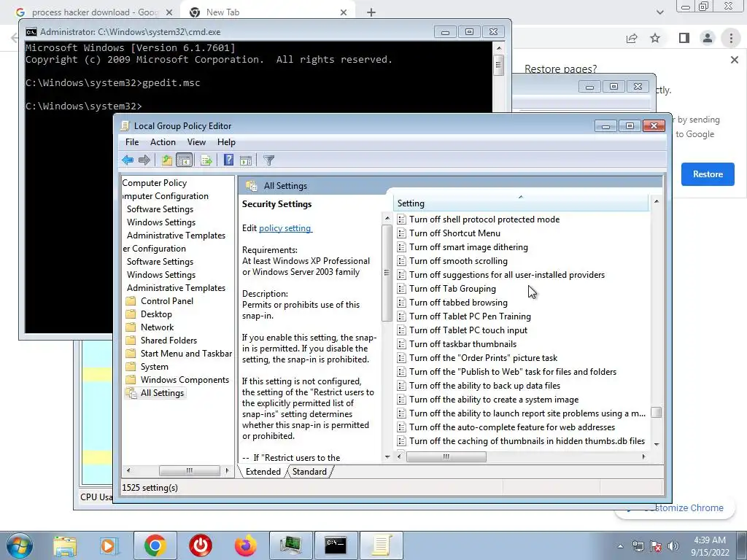Select Turn off the ability to create a system image
Screen dimensions: 747x560
(494, 400)
